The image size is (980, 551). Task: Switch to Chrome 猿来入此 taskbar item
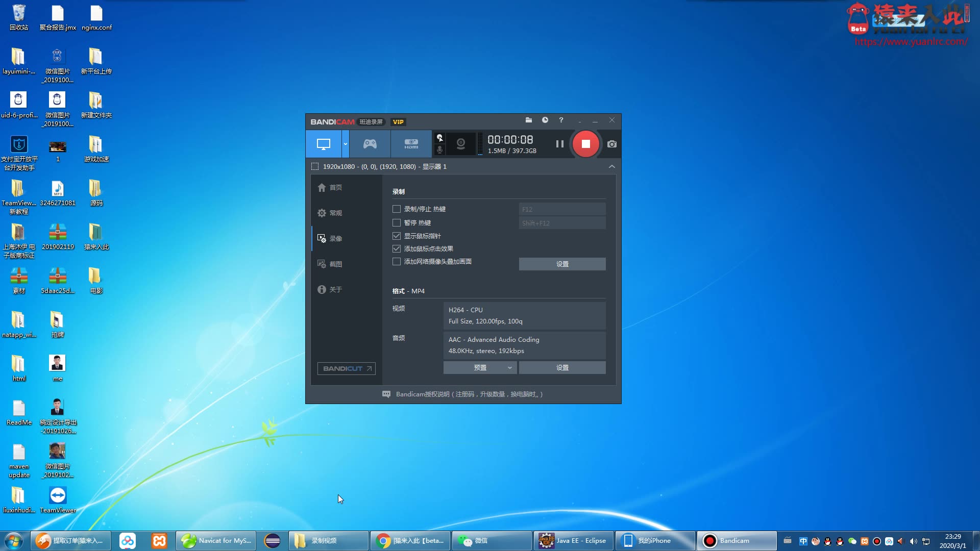click(410, 540)
